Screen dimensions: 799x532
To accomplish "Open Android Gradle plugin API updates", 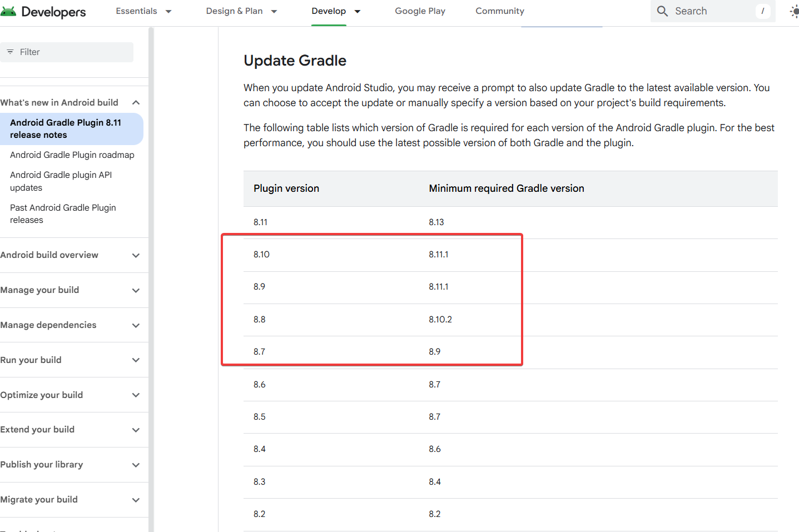I will click(x=61, y=181).
